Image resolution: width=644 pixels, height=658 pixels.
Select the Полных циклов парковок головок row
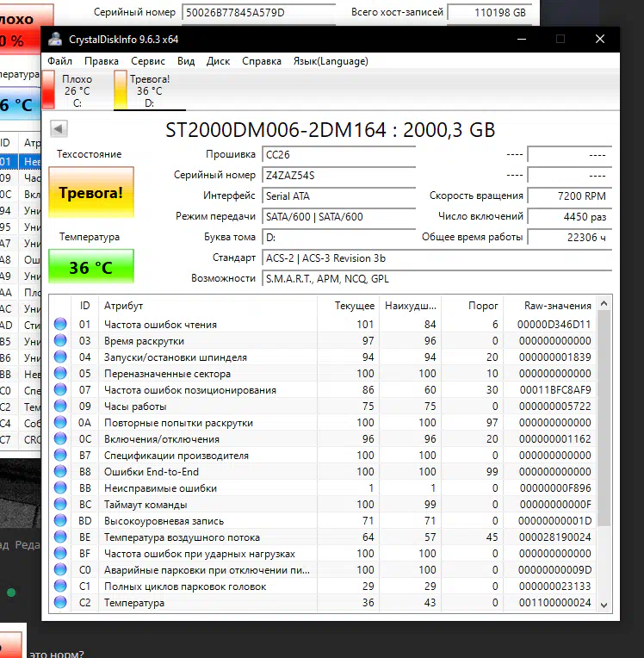click(x=323, y=586)
